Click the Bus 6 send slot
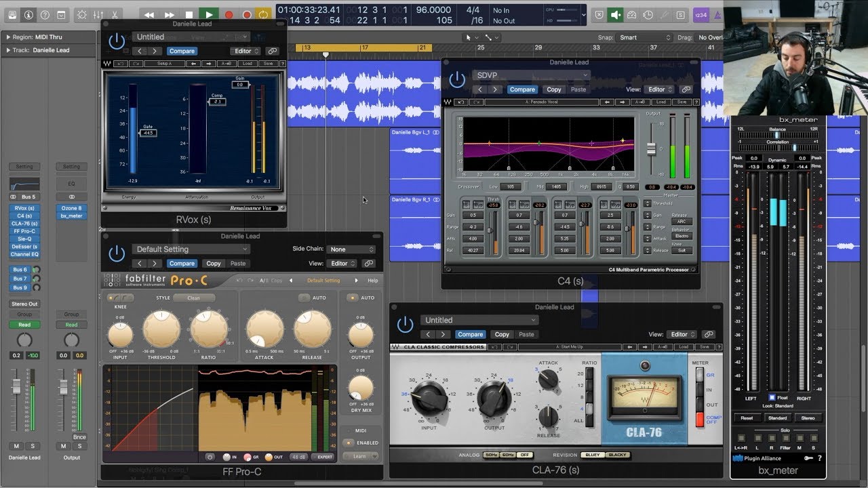 click(x=20, y=270)
